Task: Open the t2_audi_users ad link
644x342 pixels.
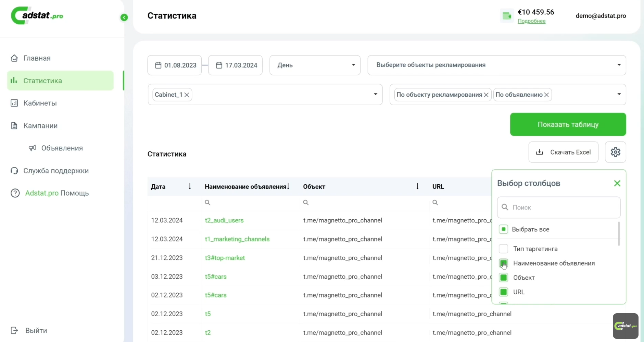Action: tap(224, 220)
